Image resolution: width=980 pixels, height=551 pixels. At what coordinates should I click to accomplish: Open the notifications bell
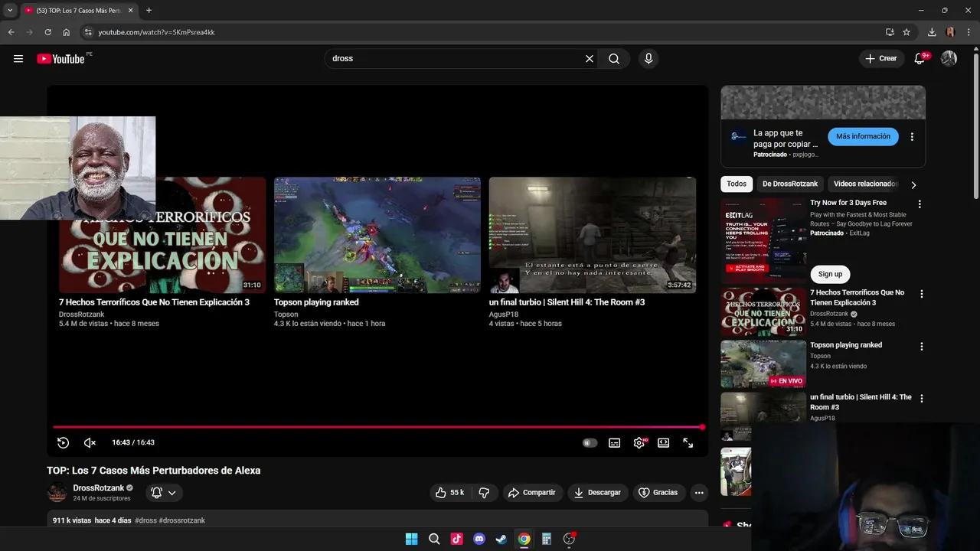(920, 59)
